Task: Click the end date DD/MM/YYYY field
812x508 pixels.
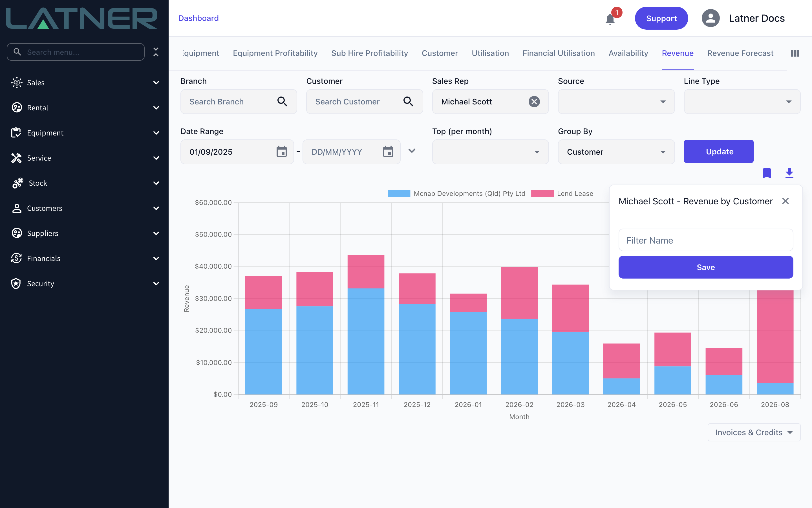Action: tap(351, 152)
